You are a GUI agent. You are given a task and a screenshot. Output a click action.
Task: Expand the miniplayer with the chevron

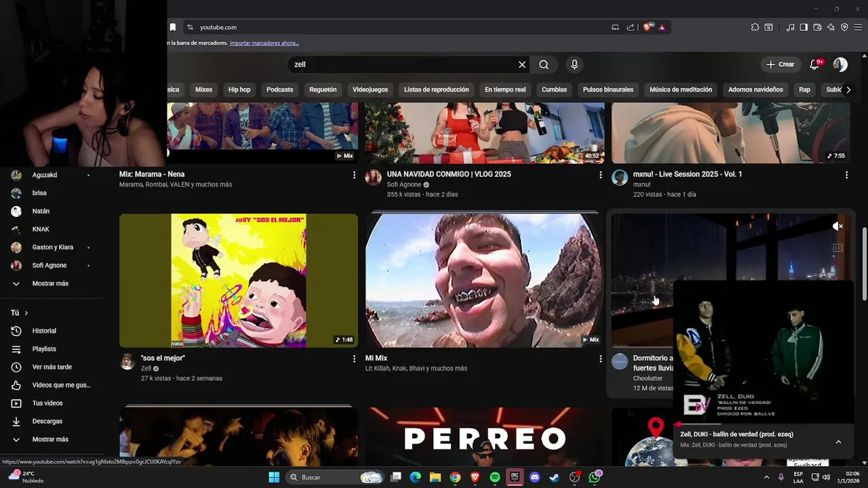coord(838,442)
